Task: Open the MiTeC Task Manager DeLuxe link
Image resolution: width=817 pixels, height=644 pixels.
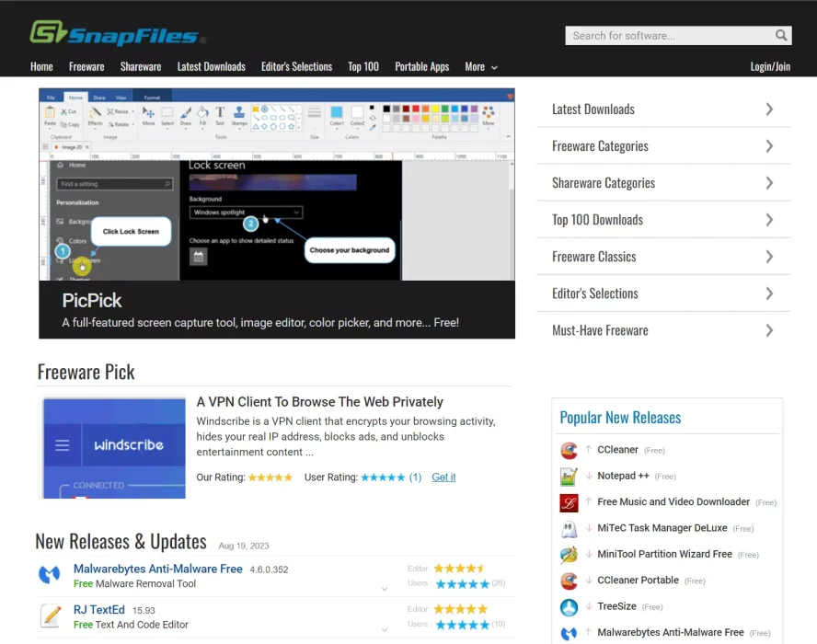Action: (662, 528)
